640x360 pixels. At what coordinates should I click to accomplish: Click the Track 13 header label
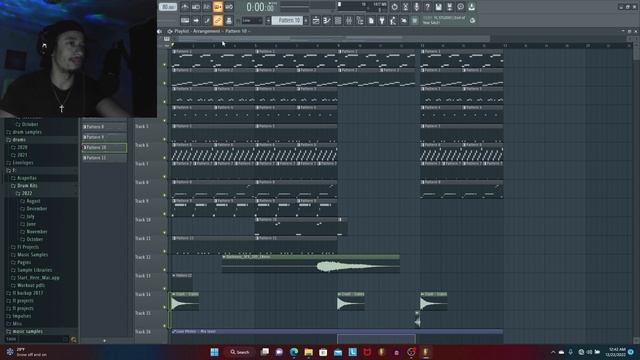click(143, 276)
